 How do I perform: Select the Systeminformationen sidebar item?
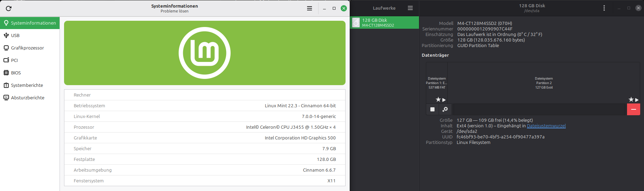pos(30,23)
